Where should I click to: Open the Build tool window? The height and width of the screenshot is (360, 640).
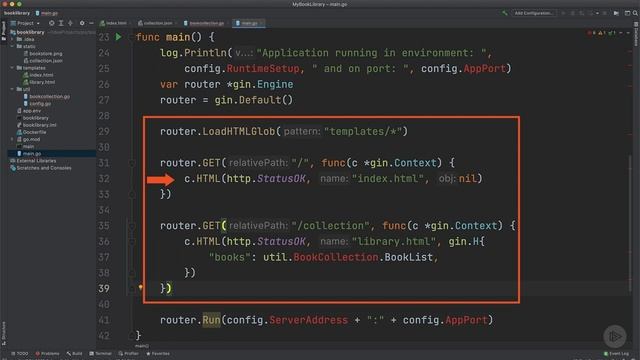74,353
